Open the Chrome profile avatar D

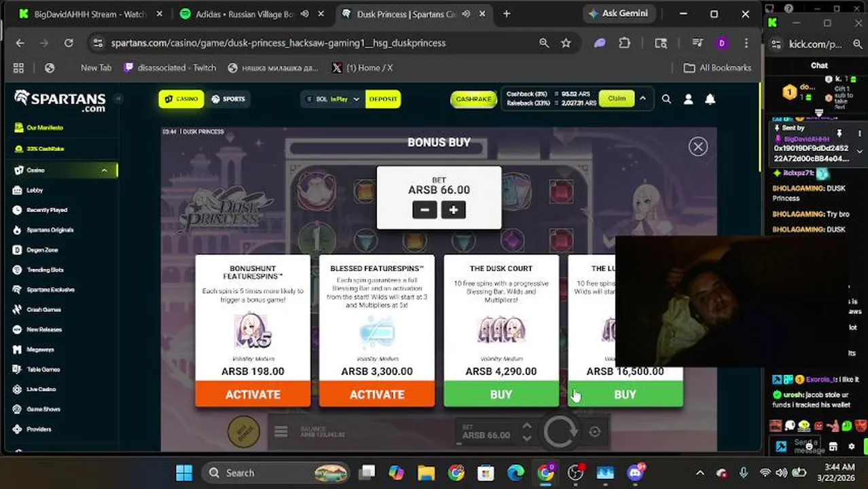[721, 43]
